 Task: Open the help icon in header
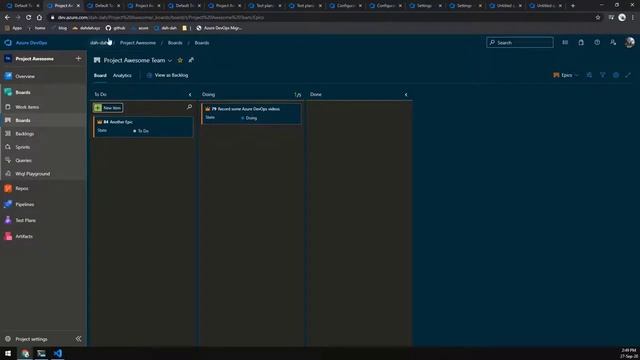pyautogui.click(x=597, y=42)
